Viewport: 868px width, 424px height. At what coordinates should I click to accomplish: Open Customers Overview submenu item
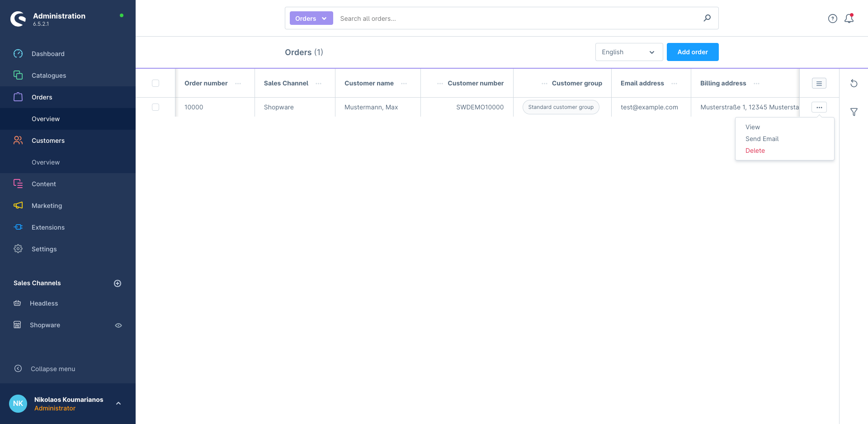pos(46,162)
